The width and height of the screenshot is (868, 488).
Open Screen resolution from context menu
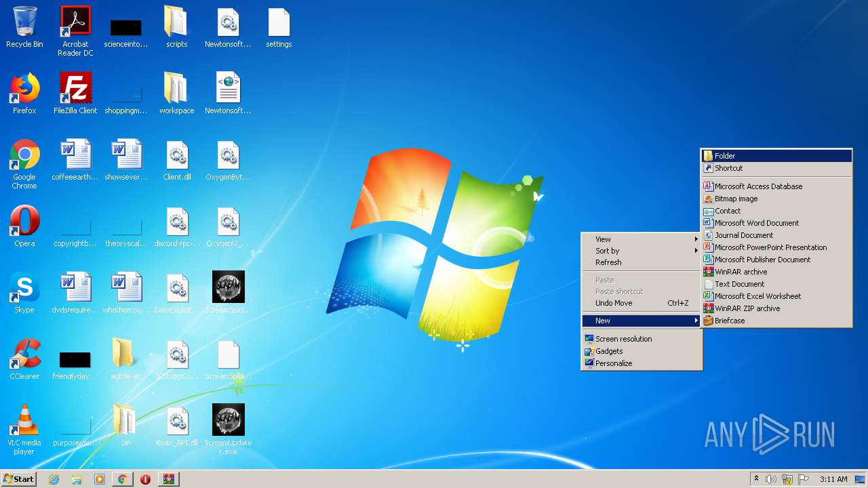pos(642,339)
